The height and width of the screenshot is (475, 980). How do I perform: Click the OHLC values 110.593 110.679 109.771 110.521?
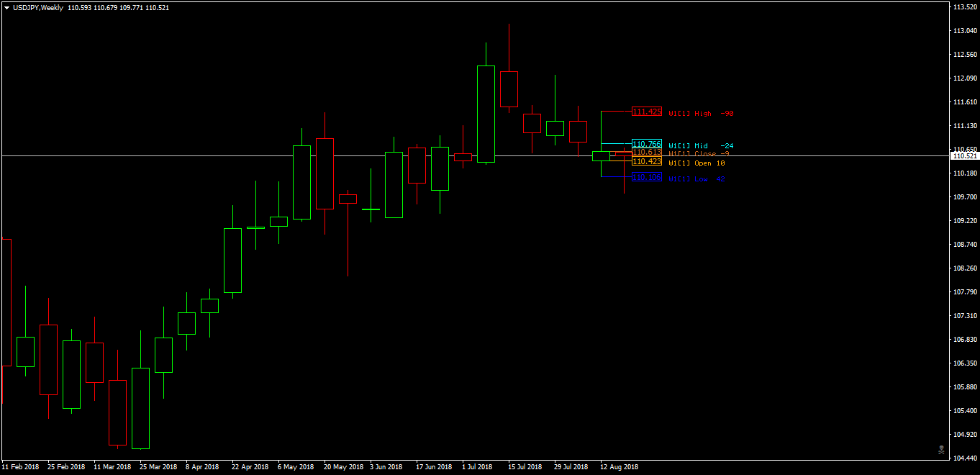tap(119, 8)
